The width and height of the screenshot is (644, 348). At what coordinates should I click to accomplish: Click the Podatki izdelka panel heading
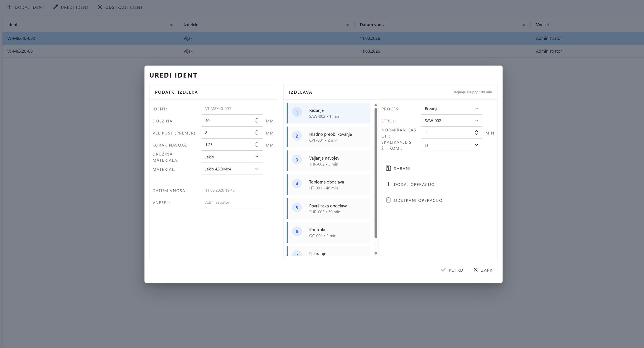(176, 92)
